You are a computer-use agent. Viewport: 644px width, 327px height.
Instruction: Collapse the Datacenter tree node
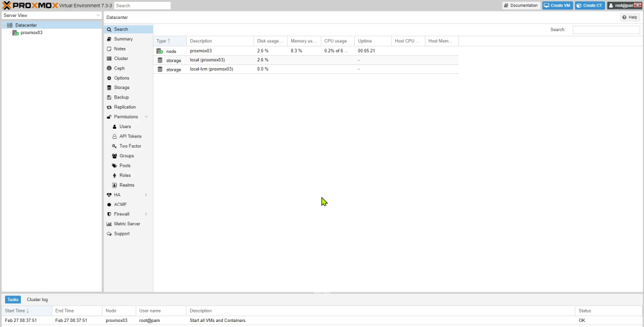4,25
